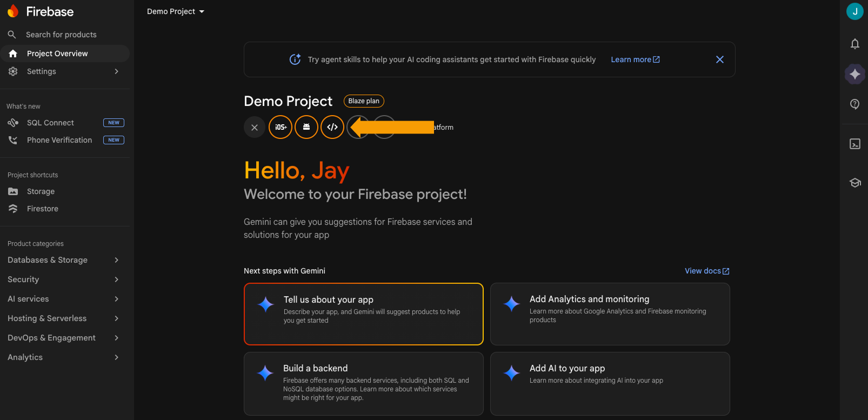Viewport: 868px width, 420px height.
Task: Click 'Hello, Jay' greeting text
Action: coord(297,171)
